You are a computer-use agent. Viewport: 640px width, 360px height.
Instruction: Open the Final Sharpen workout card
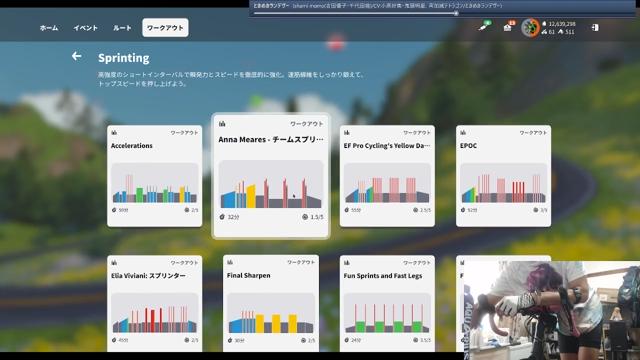(271, 304)
